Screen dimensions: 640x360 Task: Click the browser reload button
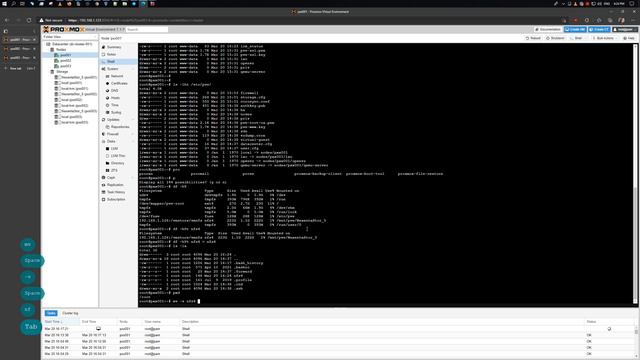(29, 20)
